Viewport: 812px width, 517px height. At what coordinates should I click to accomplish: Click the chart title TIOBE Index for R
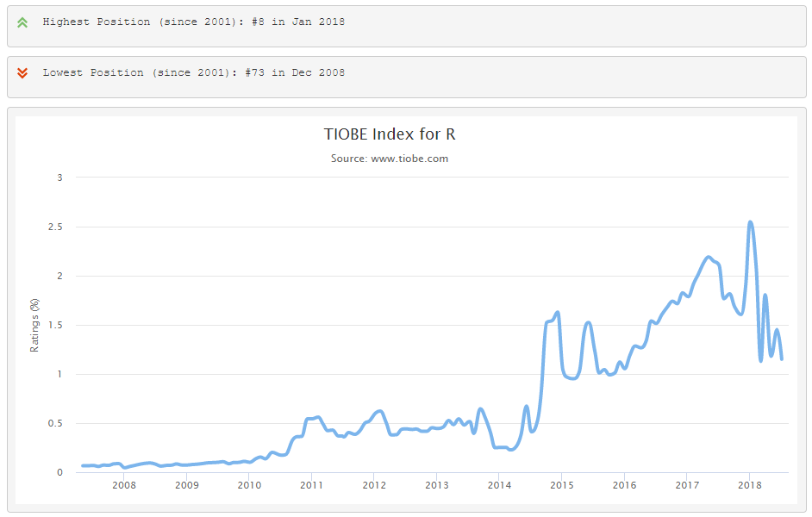pos(390,134)
